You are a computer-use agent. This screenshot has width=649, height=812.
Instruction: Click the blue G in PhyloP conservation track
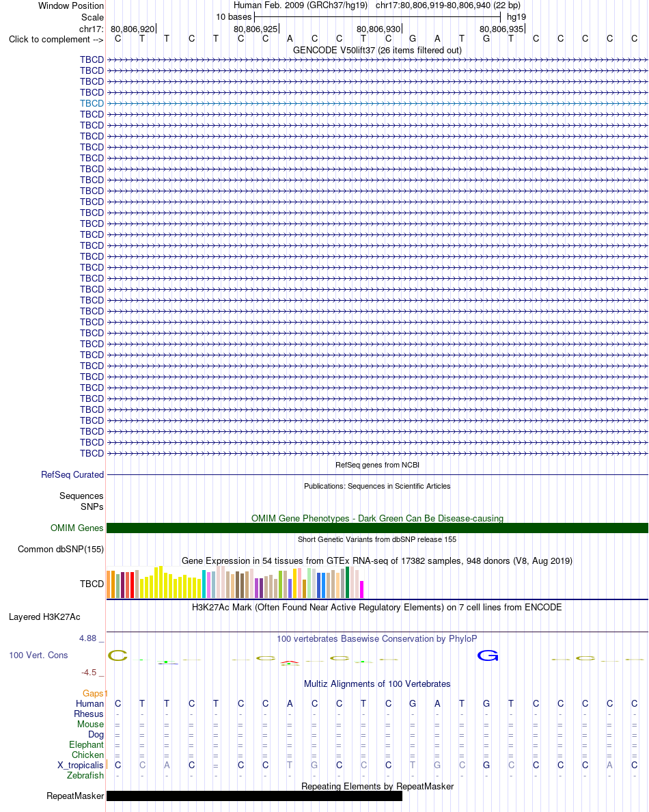(x=488, y=655)
